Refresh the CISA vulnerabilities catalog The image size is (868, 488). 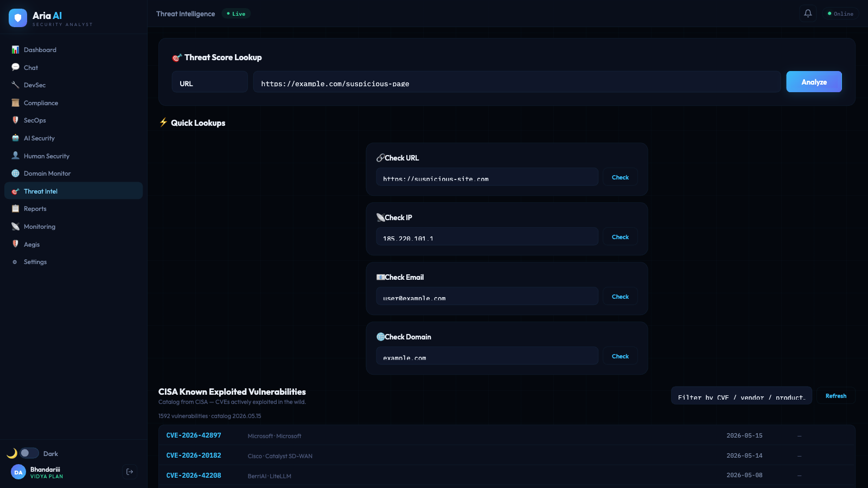pyautogui.click(x=836, y=396)
